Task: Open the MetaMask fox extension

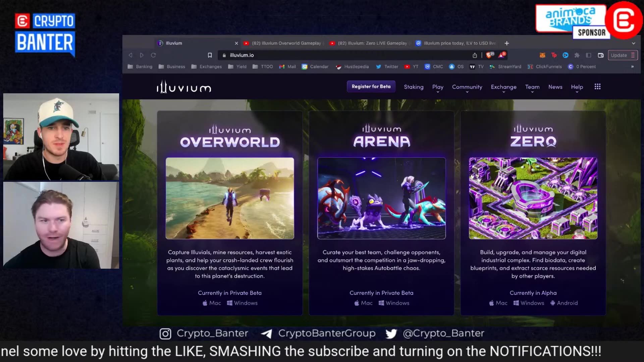Action: 542,55
